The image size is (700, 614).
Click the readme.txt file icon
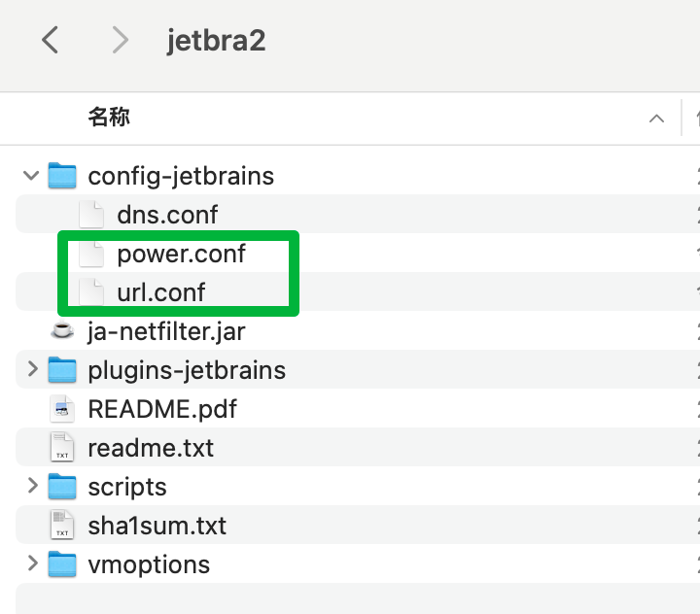(62, 447)
